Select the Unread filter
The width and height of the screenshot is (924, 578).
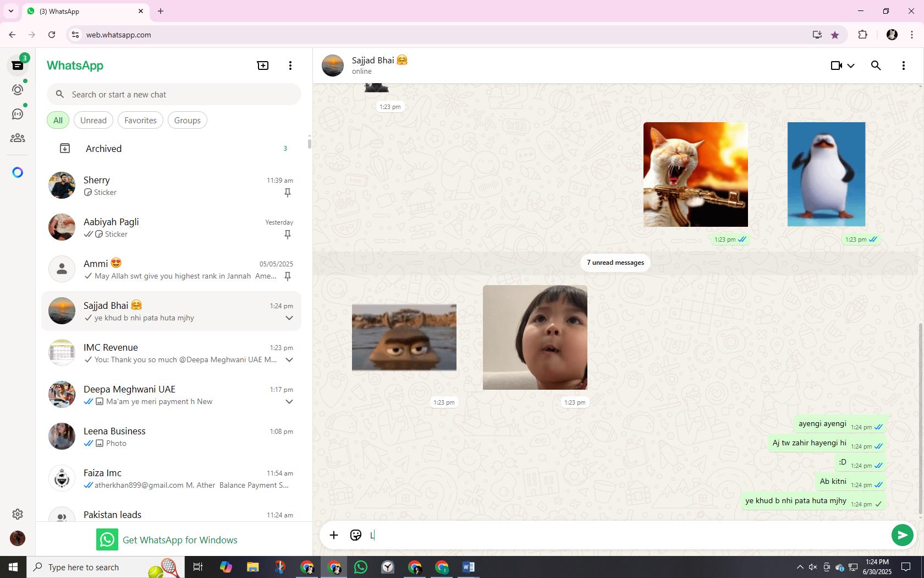click(x=94, y=121)
